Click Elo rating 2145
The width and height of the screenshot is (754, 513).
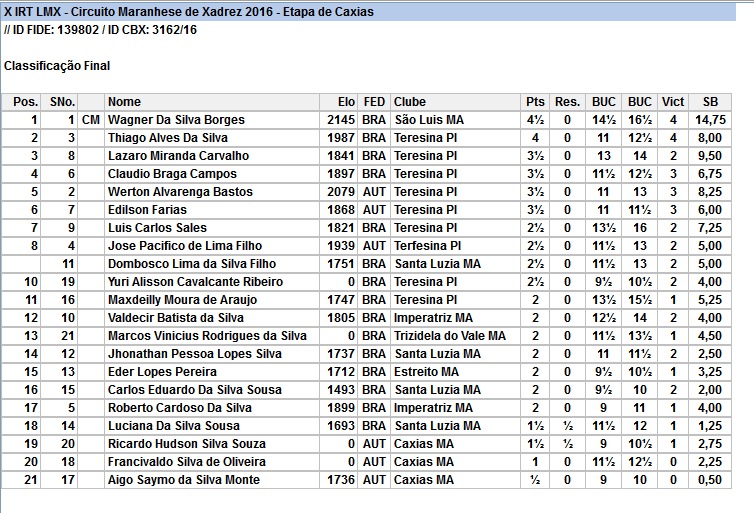[341, 120]
